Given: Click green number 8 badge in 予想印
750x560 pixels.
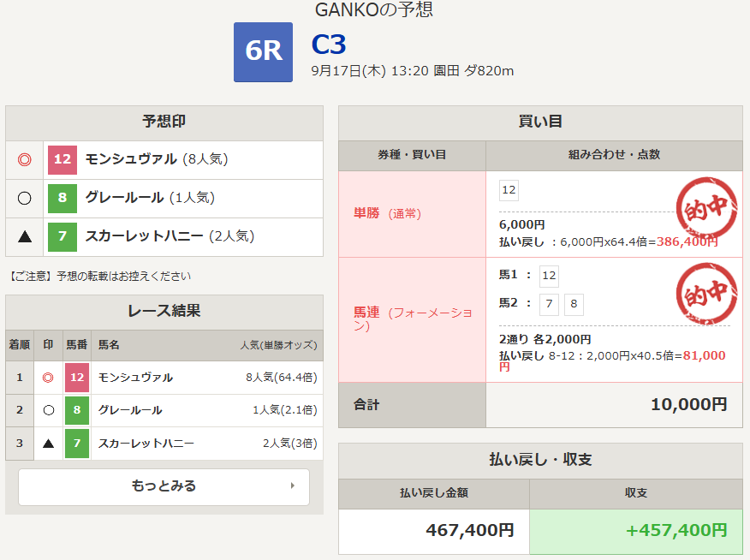Looking at the screenshot, I should [62, 198].
